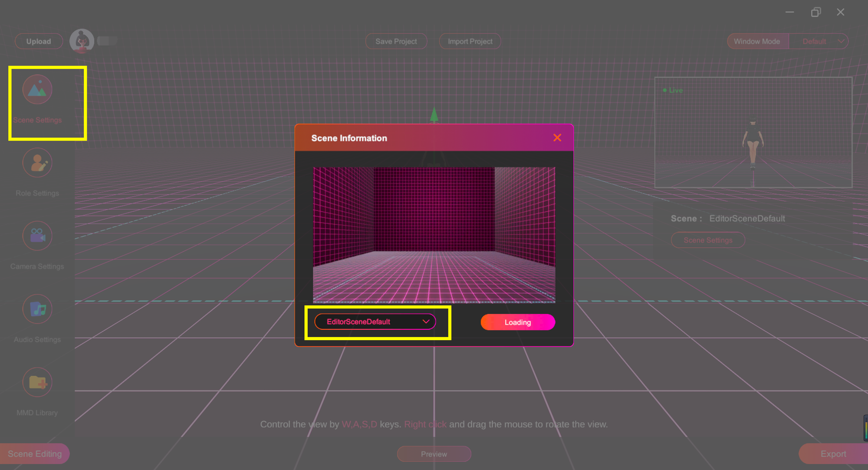This screenshot has width=868, height=470.
Task: Click the Default dropdown chevron arrow
Action: [841, 41]
